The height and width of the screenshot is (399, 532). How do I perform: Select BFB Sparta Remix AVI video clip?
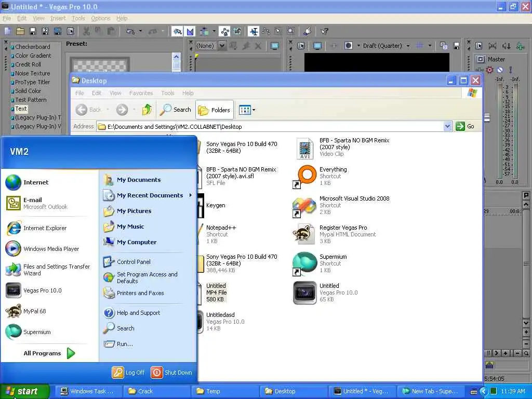click(343, 147)
